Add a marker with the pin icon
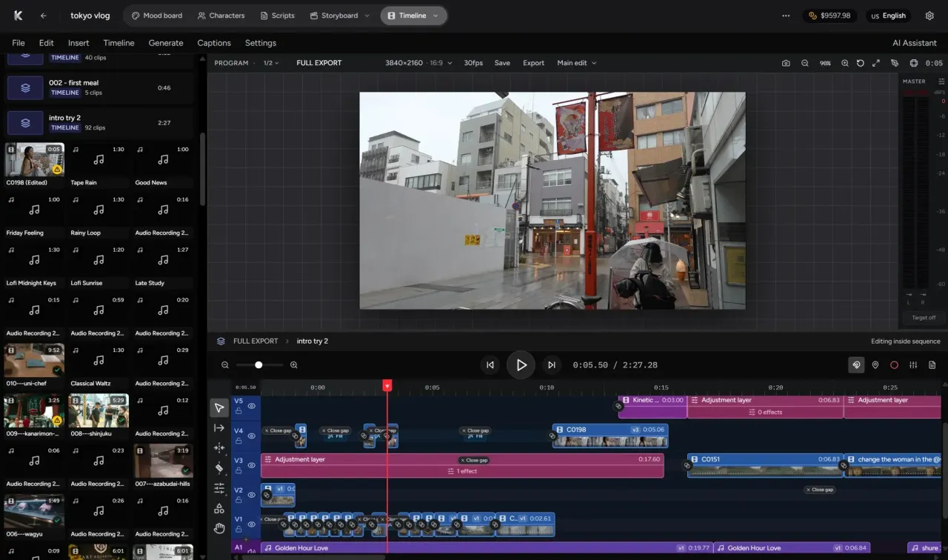The width and height of the screenshot is (948, 560). tap(875, 365)
